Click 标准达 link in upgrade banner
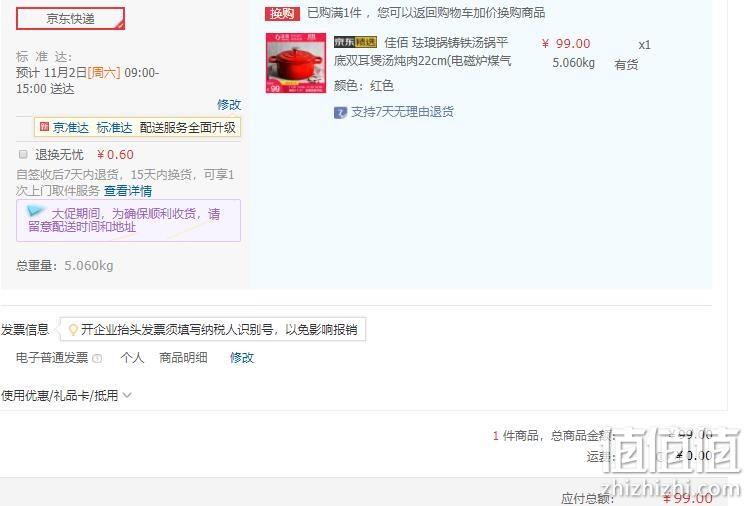 [114, 128]
